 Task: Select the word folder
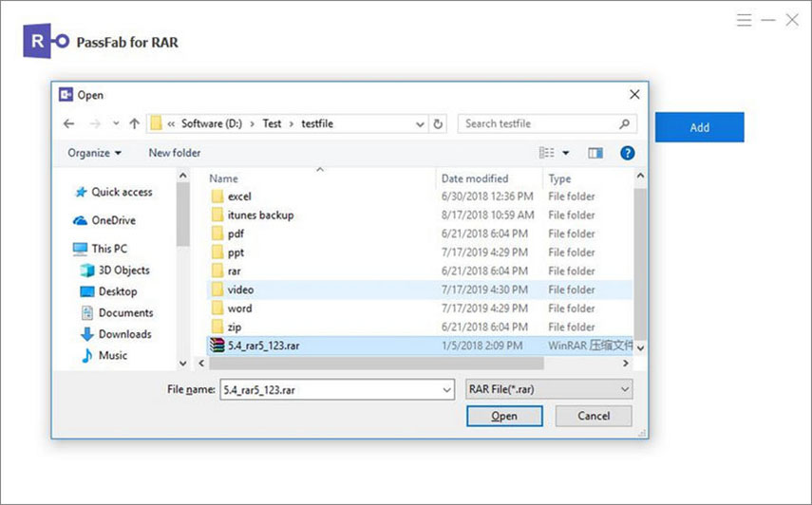(420, 309)
